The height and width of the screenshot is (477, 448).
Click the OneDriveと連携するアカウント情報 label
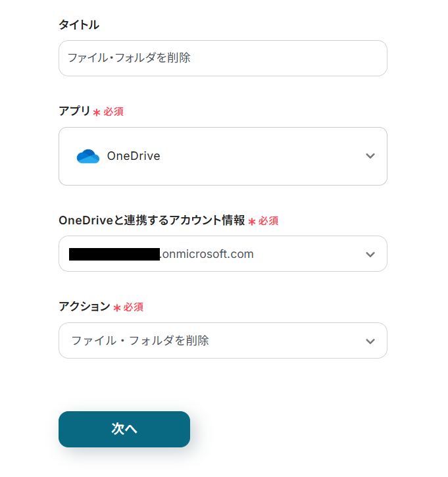(151, 220)
